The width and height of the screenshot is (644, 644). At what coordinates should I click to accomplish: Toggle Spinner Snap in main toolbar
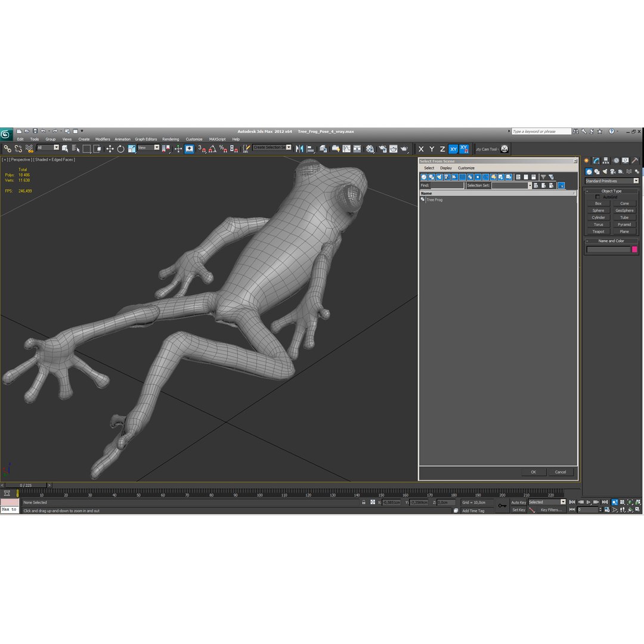click(234, 148)
